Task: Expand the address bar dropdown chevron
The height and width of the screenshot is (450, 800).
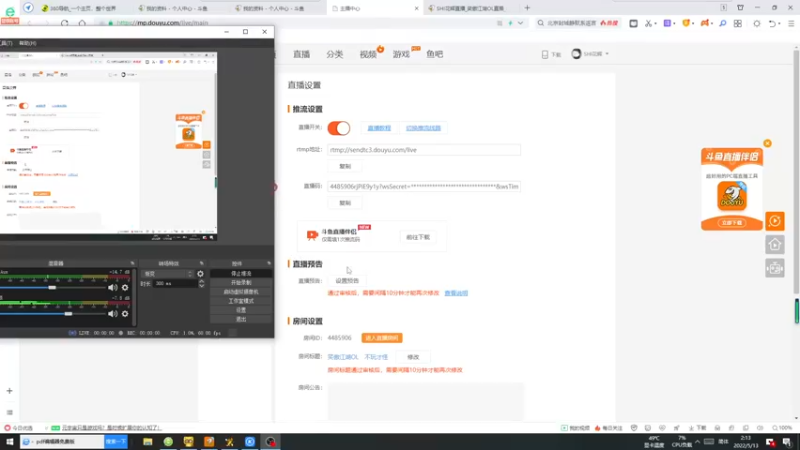Action: click(520, 23)
